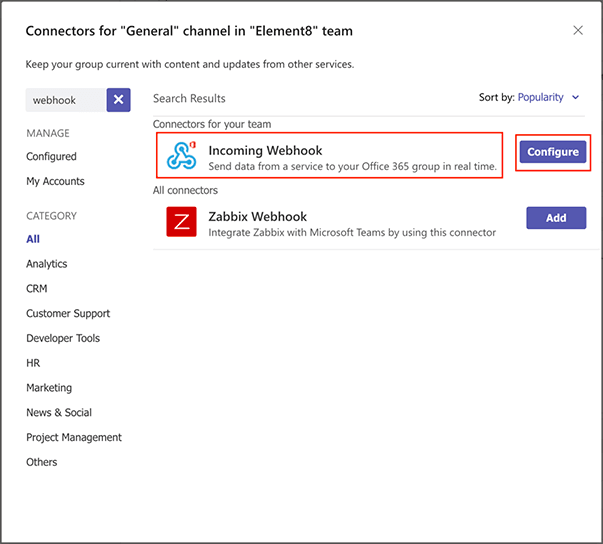
Task: Select the Project Management category
Action: tap(74, 437)
